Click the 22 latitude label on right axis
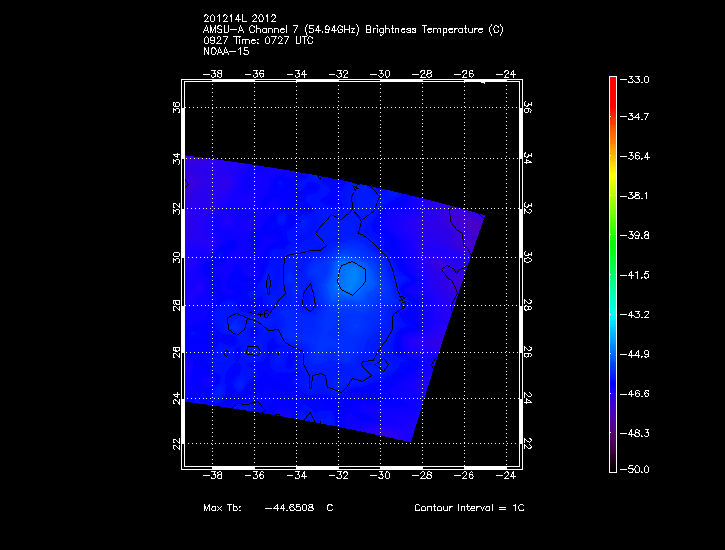Viewport: 725px width, 550px height. pos(527,443)
